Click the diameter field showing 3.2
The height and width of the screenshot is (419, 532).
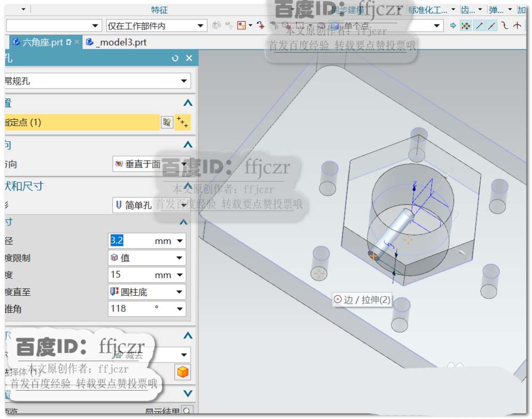[131, 241]
